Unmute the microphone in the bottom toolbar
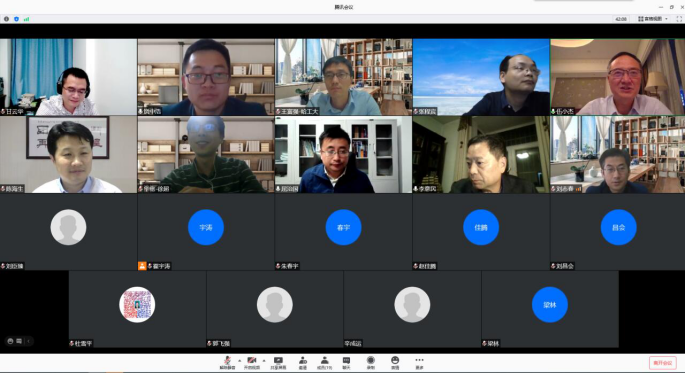 (x=227, y=363)
